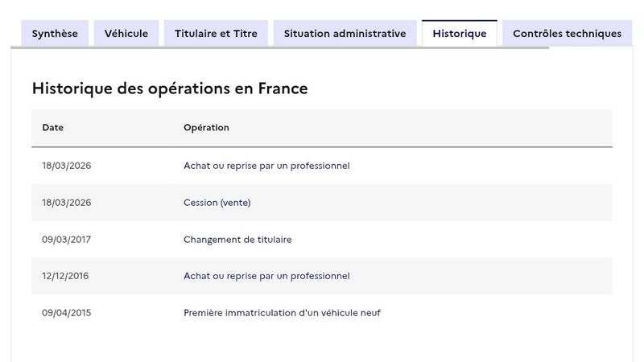Image resolution: width=644 pixels, height=362 pixels.
Task: Select 'Première immatriculation d'un véhicule neuf' entry
Action: (x=282, y=313)
